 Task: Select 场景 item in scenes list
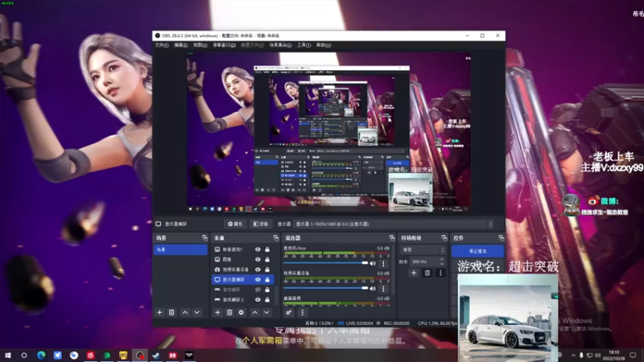point(180,249)
